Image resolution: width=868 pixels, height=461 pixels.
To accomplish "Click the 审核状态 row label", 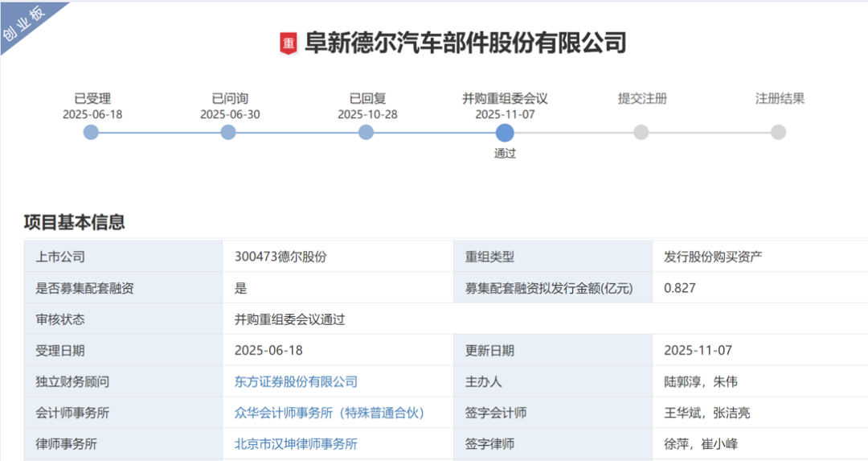I will click(x=60, y=319).
